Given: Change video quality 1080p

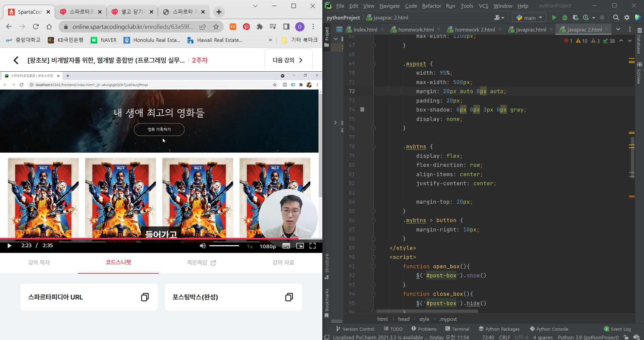Looking at the screenshot, I should (x=268, y=246).
